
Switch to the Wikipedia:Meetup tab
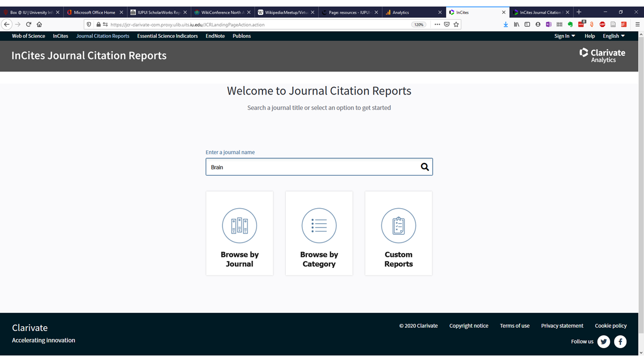point(285,12)
